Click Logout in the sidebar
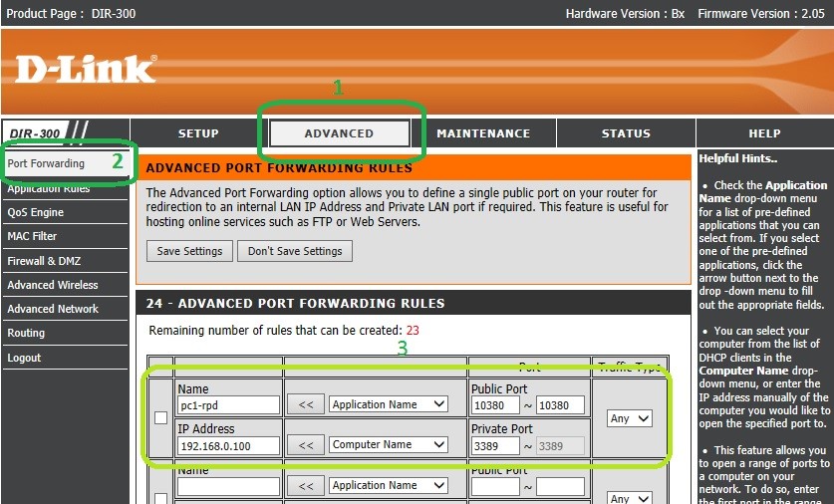 click(x=24, y=358)
